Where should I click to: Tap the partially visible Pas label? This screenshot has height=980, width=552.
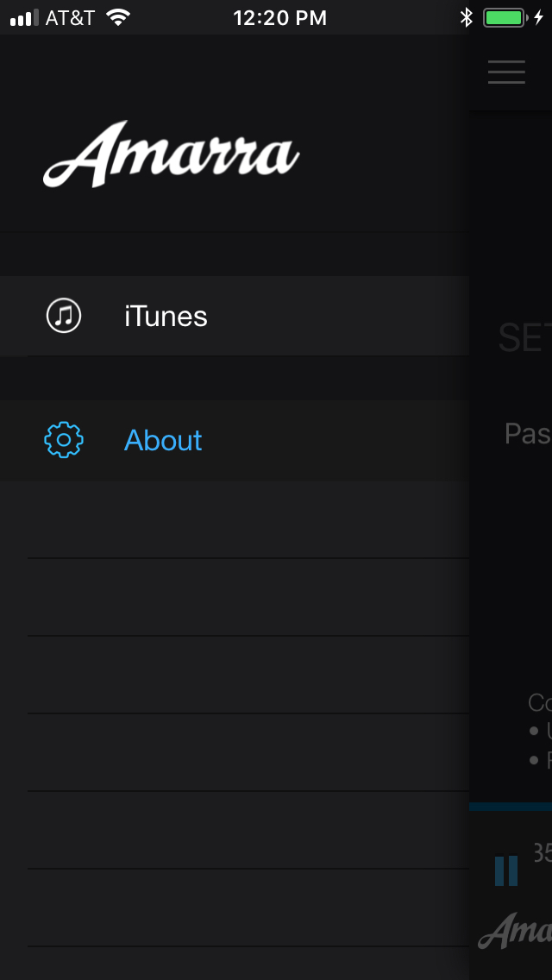click(528, 433)
